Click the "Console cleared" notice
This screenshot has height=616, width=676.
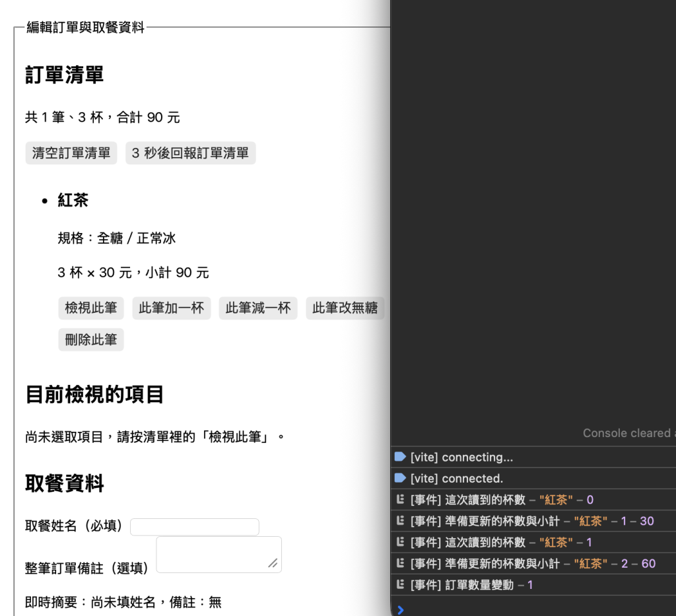pyautogui.click(x=629, y=433)
